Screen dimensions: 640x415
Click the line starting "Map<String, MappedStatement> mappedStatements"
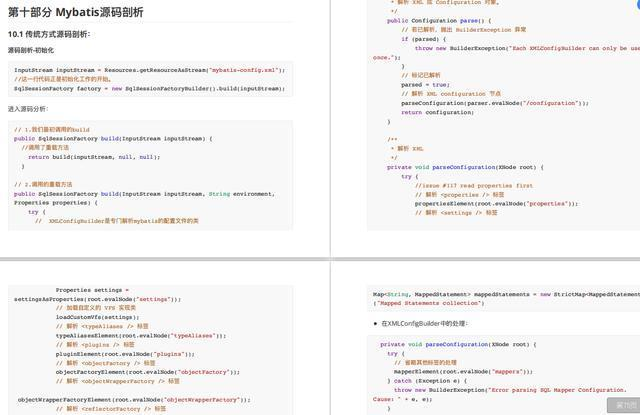coord(506,295)
